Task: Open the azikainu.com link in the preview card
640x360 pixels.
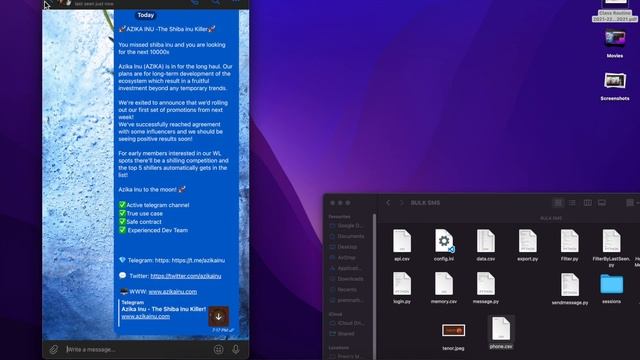Action: tap(146, 316)
